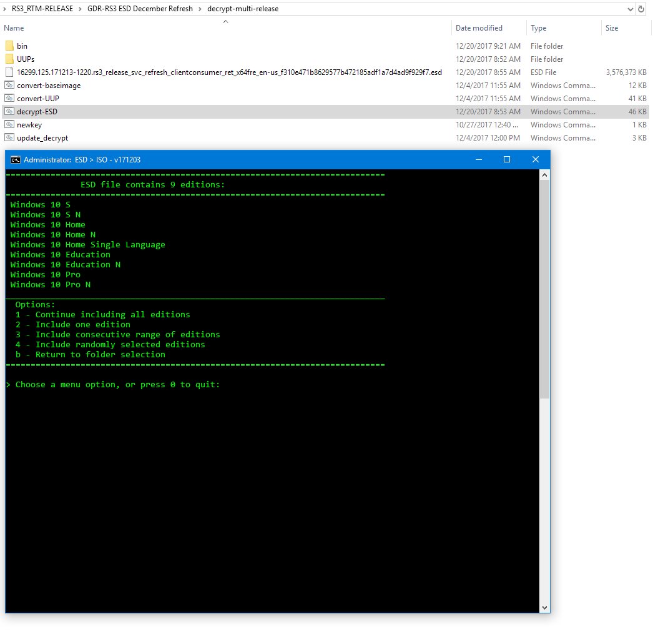Open the bin folder icon
This screenshot has height=644, width=653.
pyautogui.click(x=9, y=46)
